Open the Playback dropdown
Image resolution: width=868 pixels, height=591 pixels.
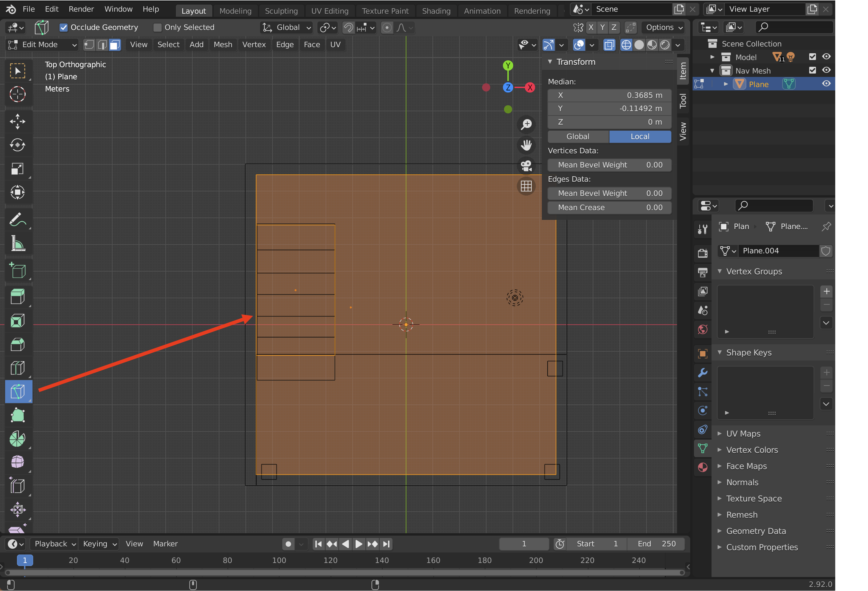[54, 543]
